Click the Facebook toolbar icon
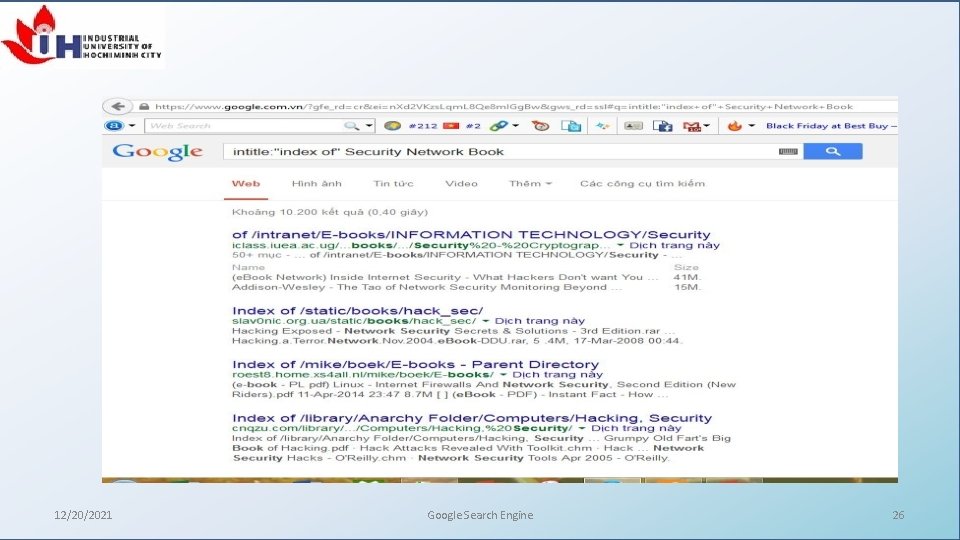Screen dimensions: 960x540 [662, 126]
